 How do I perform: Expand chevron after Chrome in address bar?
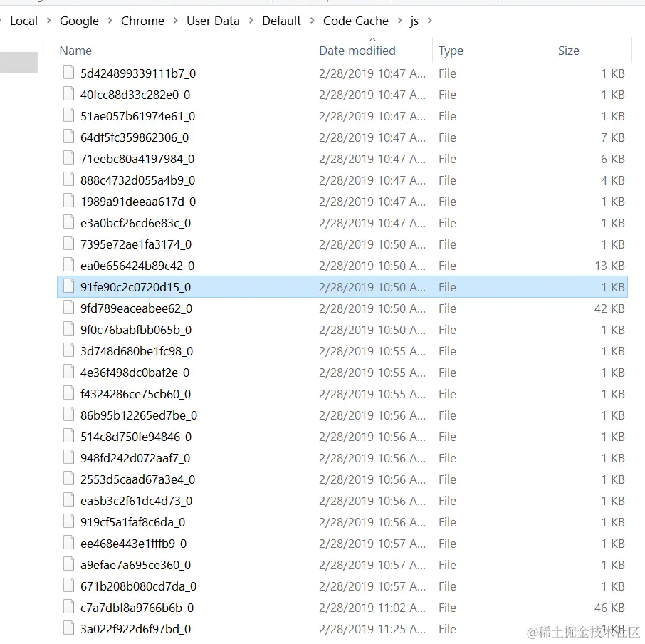tap(176, 21)
